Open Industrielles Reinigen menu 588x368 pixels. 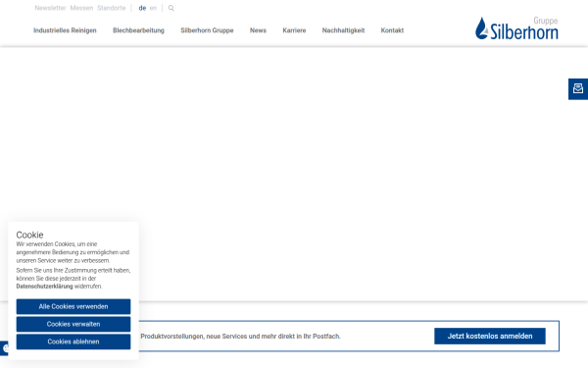(65, 30)
